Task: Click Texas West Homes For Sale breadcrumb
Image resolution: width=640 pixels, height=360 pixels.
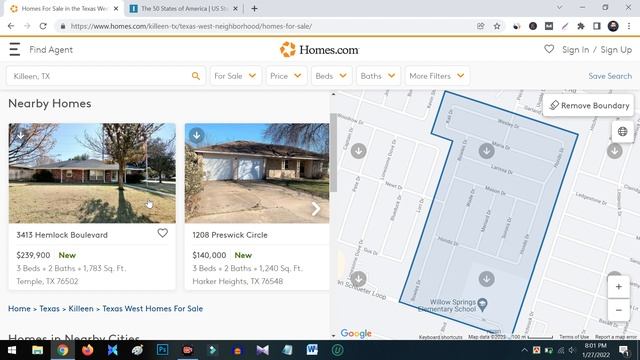Action: click(x=152, y=309)
